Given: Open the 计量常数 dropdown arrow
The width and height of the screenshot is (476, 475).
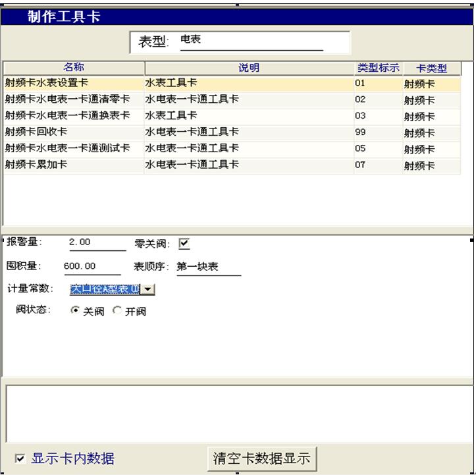Looking at the screenshot, I should 148,289.
